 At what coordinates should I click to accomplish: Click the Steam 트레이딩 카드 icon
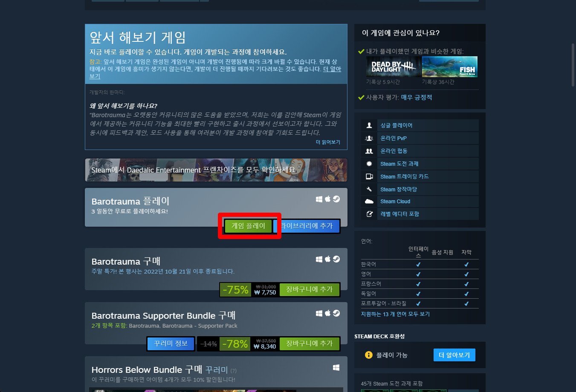pos(369,176)
